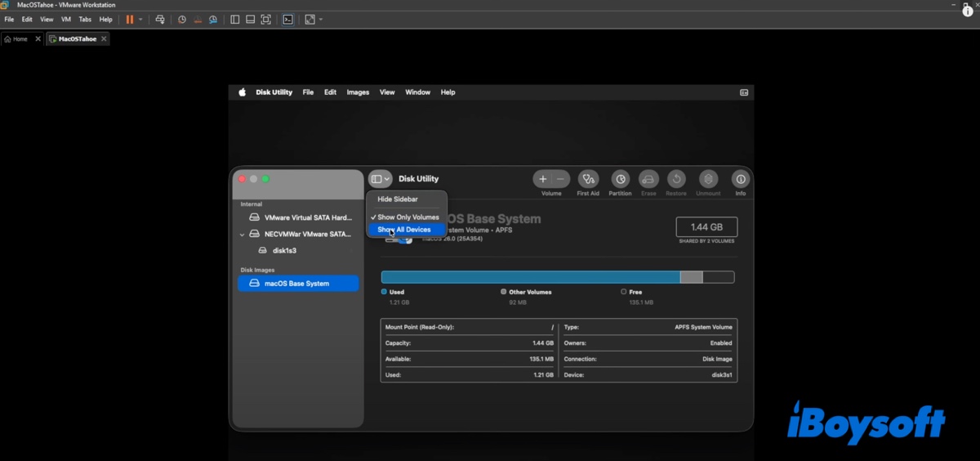Open the sidebar View dropdown button
The height and width of the screenshot is (461, 980).
coord(380,179)
